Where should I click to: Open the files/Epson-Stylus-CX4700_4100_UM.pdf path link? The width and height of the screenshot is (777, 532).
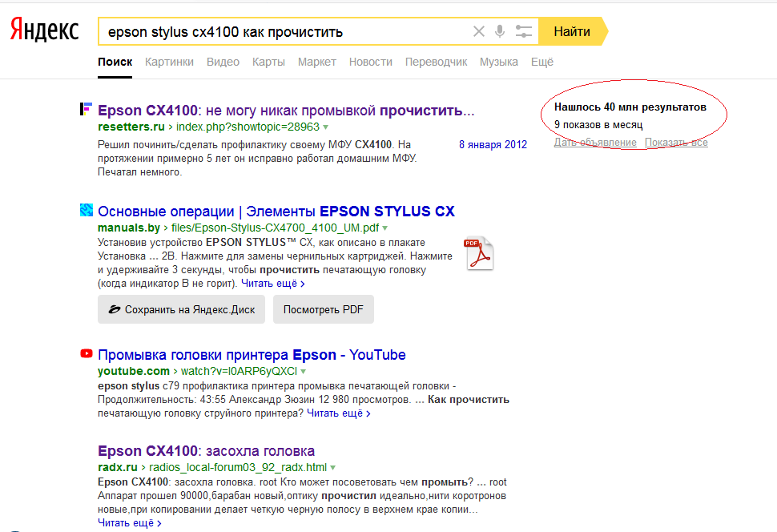tap(275, 228)
